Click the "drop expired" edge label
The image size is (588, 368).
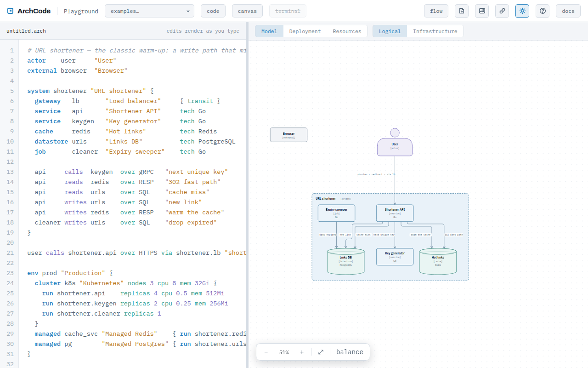coord(328,235)
